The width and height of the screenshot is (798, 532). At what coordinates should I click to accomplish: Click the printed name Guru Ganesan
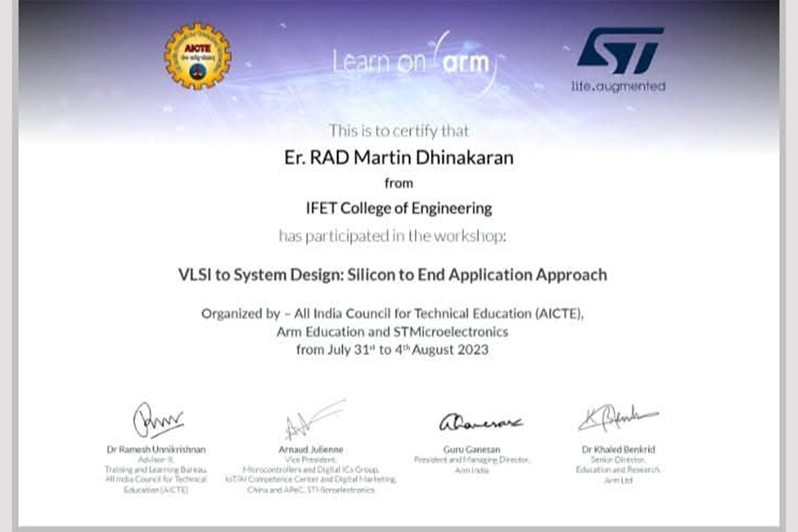(471, 450)
